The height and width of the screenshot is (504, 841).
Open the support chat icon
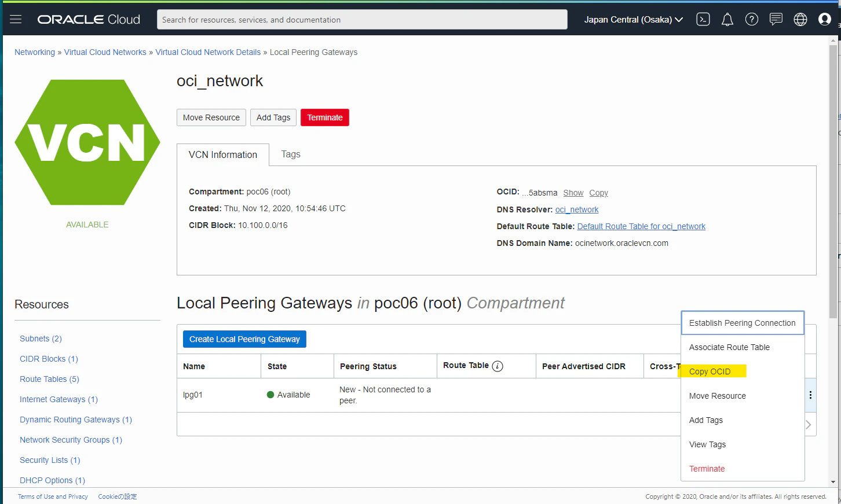pyautogui.click(x=776, y=20)
